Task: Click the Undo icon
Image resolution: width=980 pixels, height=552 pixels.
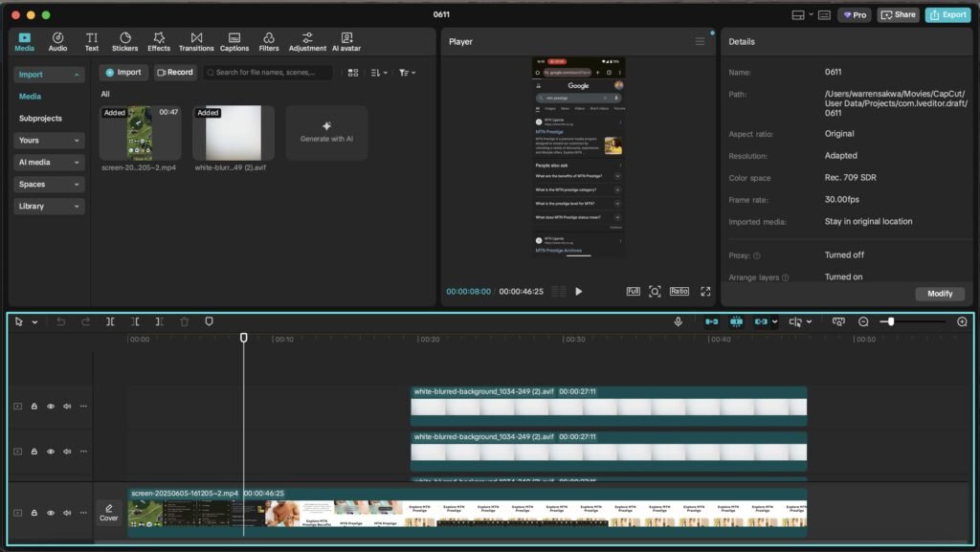Action: (x=60, y=321)
